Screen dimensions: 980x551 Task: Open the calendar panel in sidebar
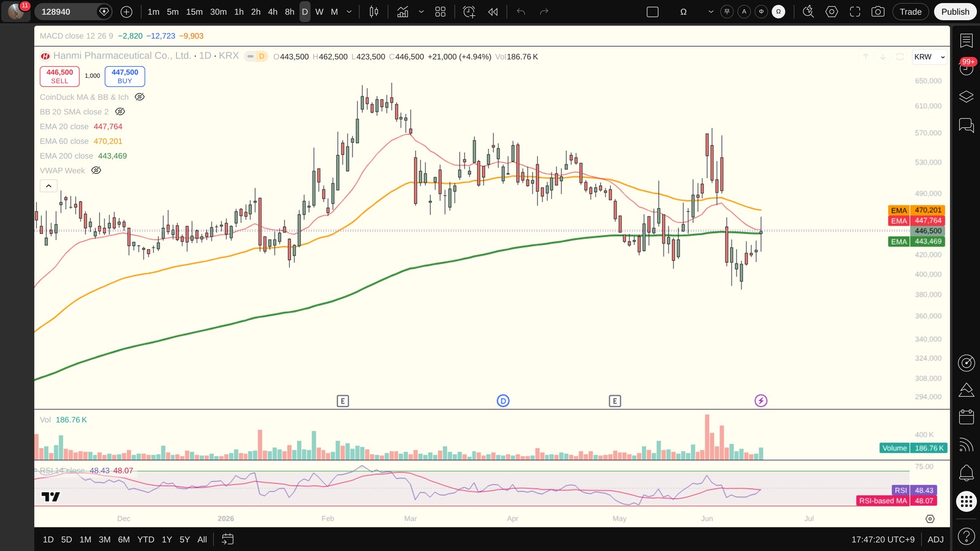(x=967, y=417)
